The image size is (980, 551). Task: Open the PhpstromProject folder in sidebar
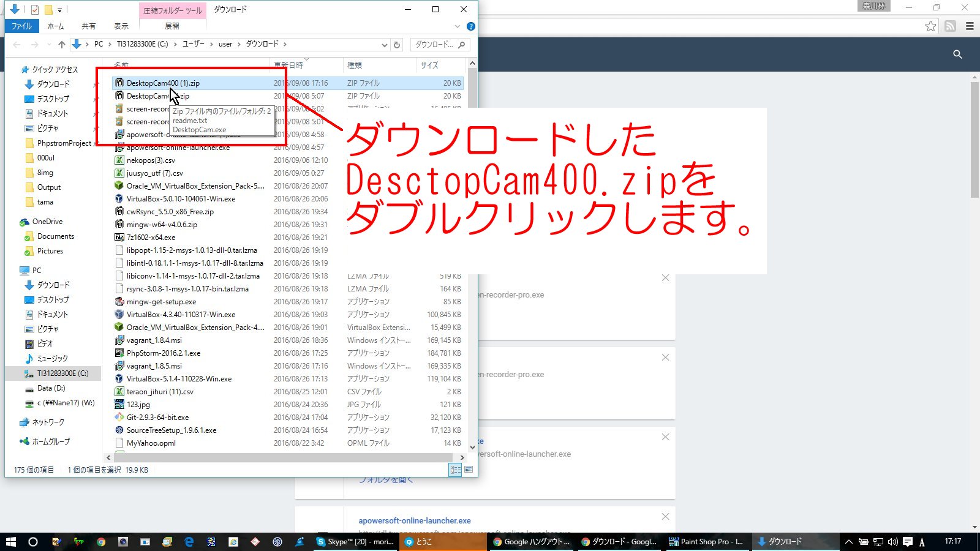[64, 143]
